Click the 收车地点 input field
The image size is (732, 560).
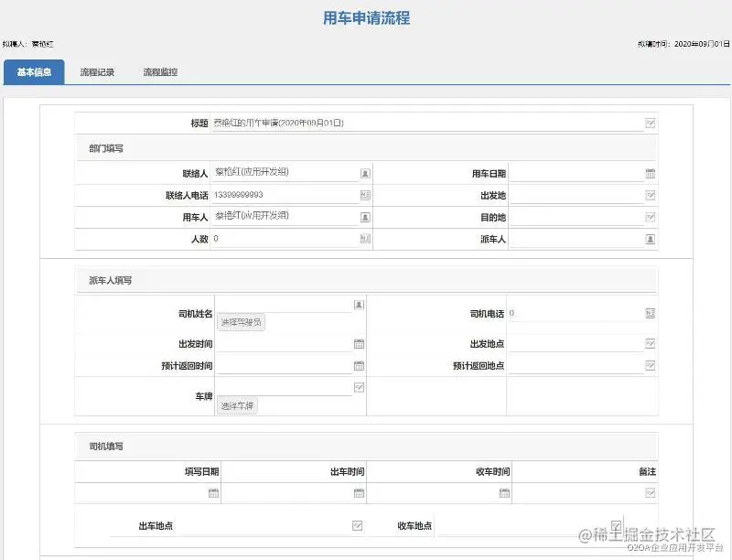[x=522, y=526]
